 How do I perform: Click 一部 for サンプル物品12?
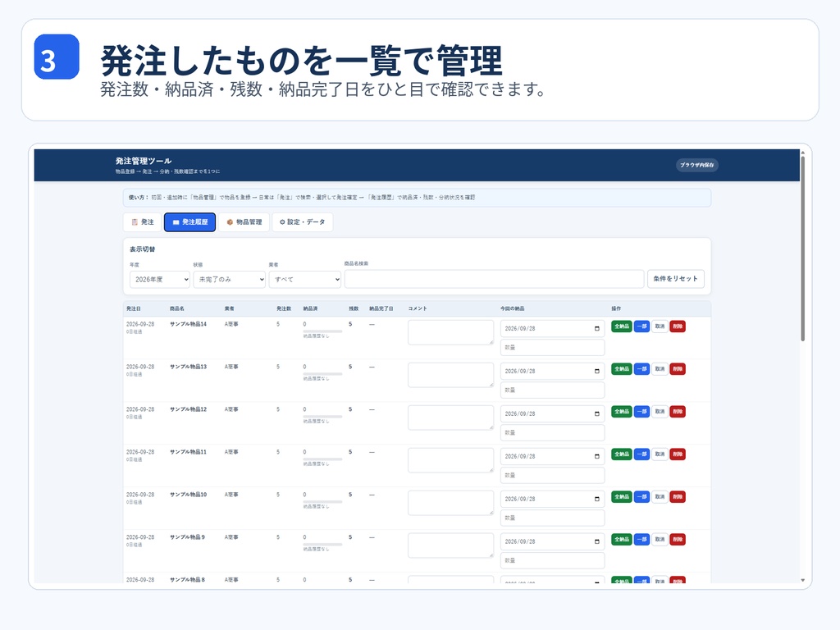(641, 412)
